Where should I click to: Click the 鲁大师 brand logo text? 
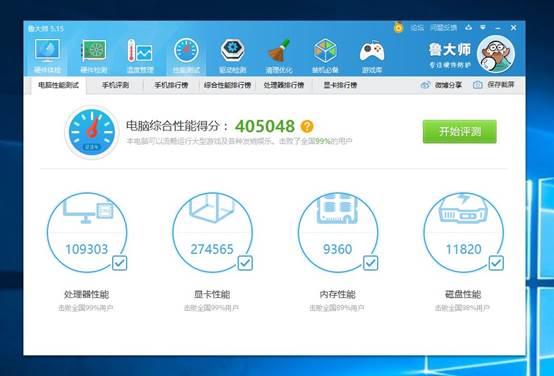tap(449, 50)
